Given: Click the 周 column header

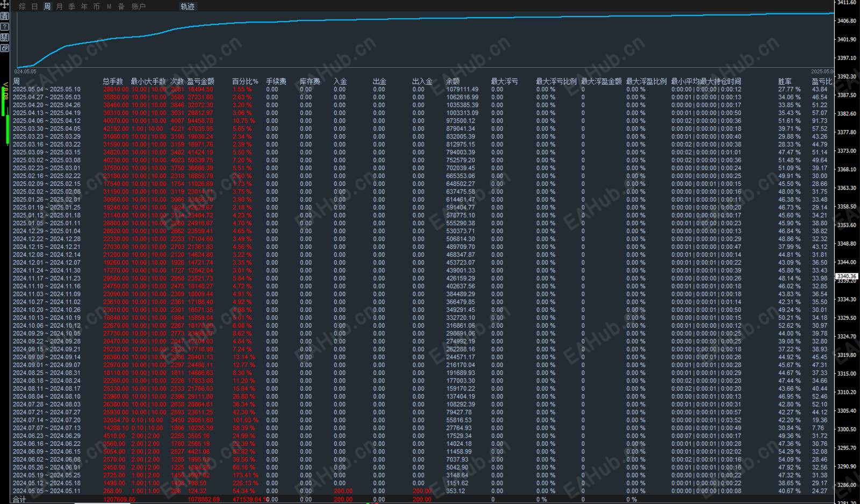Looking at the screenshot, I should [16, 81].
